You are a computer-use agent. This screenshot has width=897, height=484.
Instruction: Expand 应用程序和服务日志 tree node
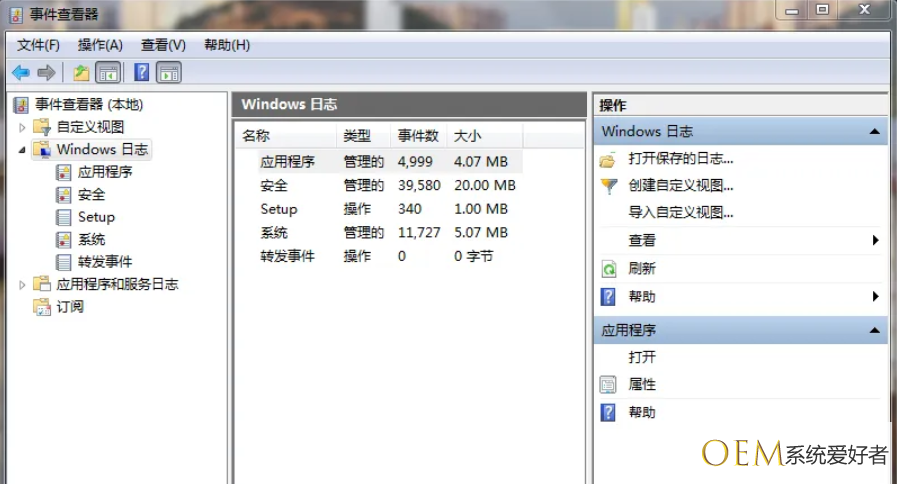23,285
